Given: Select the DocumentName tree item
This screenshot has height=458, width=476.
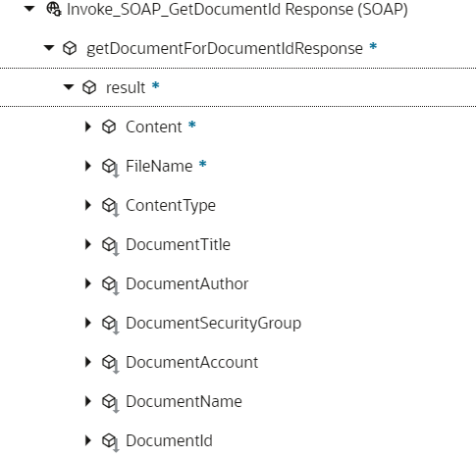Looking at the screenshot, I should pos(184,401).
